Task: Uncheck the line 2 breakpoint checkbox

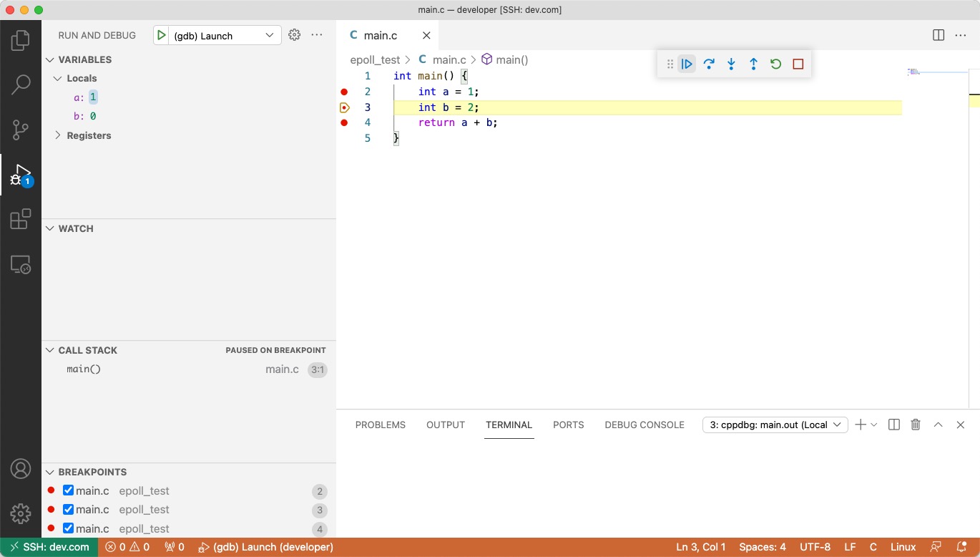Action: 69,491
